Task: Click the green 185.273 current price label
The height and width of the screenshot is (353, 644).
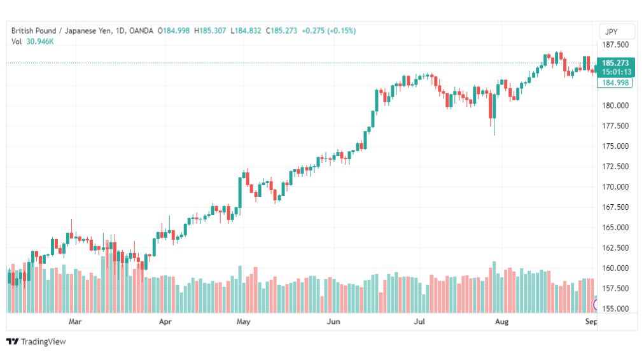Action: [615, 67]
